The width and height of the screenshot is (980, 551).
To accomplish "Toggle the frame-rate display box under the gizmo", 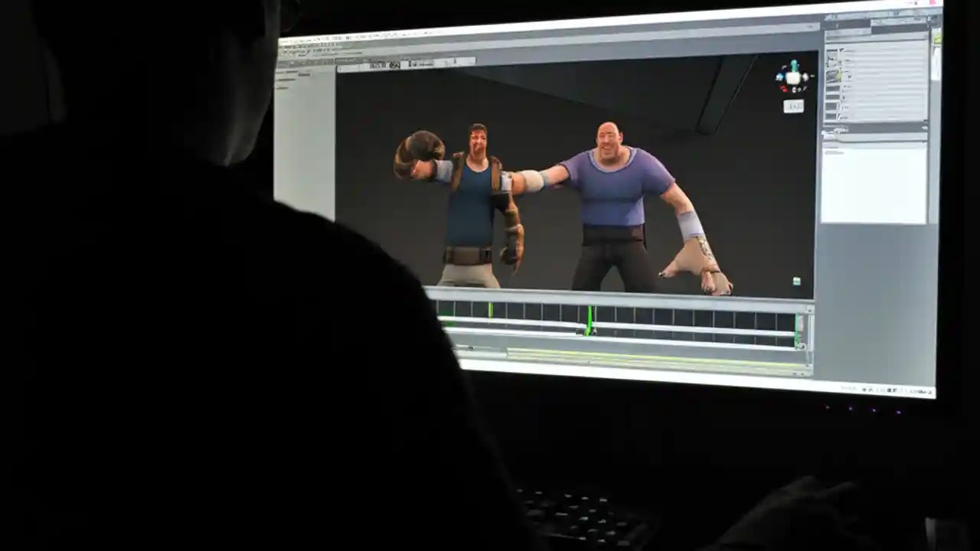I will 794,107.
